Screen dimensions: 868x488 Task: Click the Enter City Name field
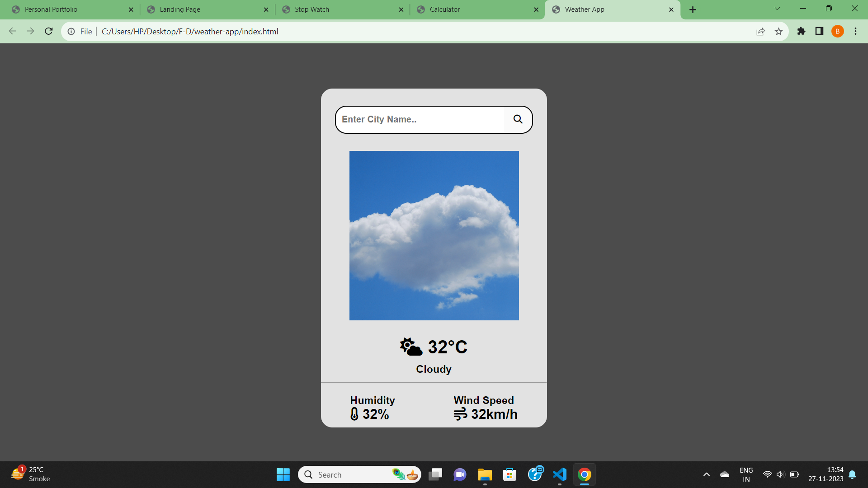pyautogui.click(x=420, y=119)
